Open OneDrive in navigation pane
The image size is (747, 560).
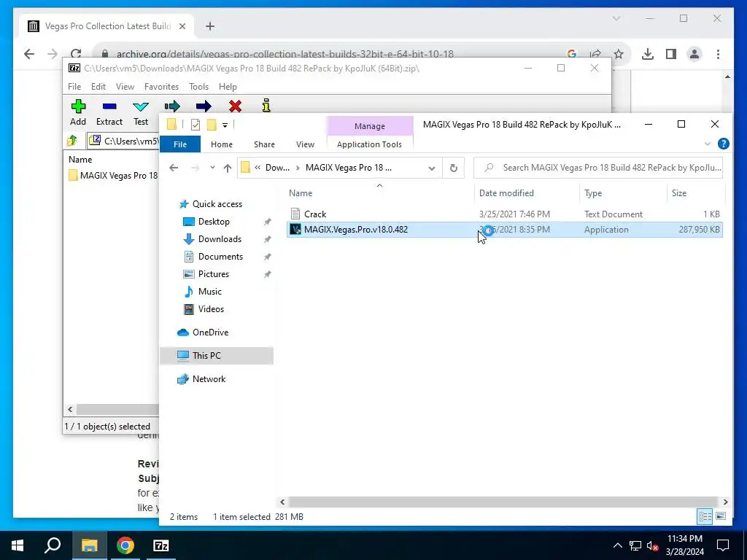pos(210,332)
